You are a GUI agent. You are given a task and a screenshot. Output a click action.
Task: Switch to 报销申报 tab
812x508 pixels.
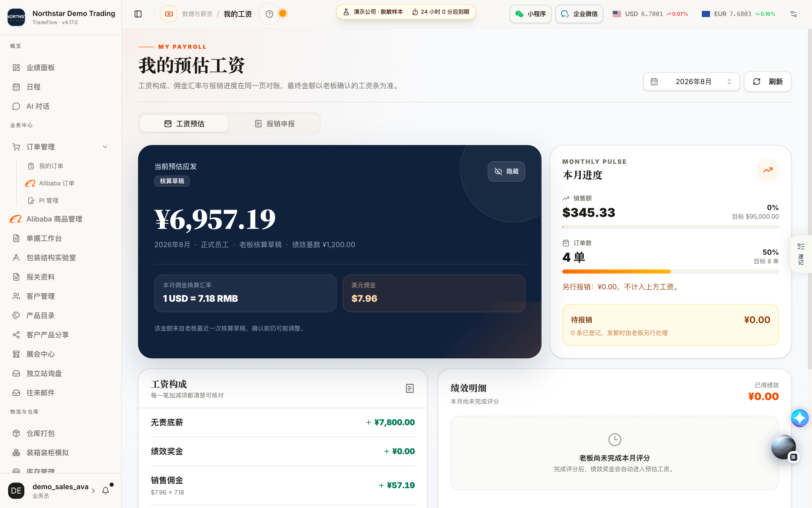(x=275, y=124)
